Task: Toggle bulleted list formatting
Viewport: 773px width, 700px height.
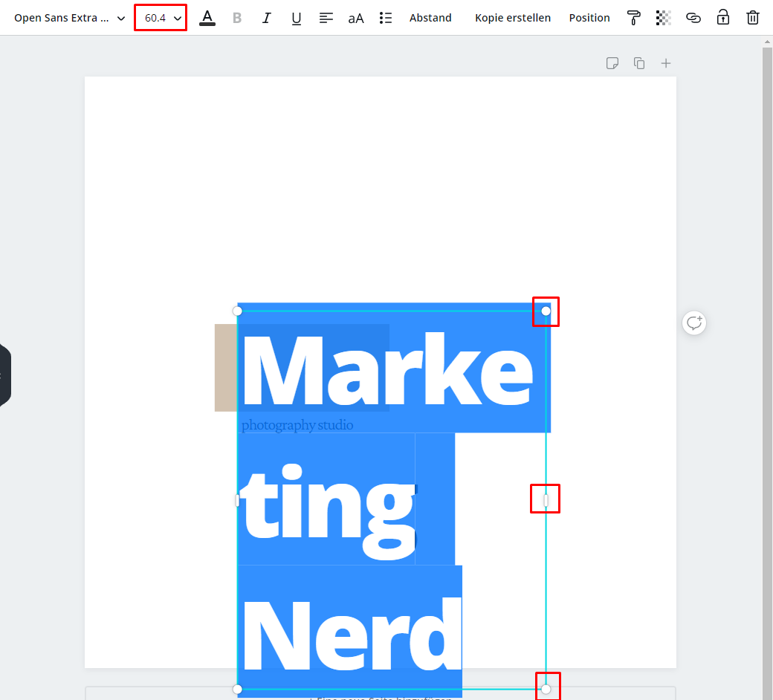Action: [386, 18]
